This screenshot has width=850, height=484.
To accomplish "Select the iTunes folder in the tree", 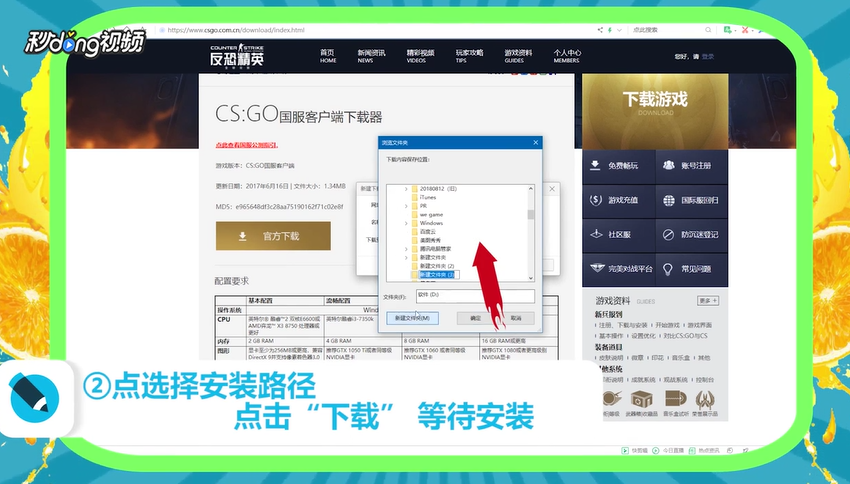I will (x=428, y=197).
